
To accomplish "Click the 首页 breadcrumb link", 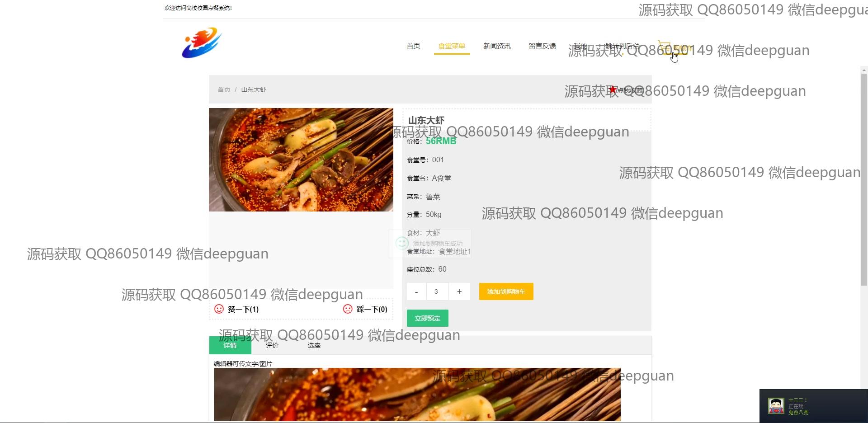I will coord(223,89).
